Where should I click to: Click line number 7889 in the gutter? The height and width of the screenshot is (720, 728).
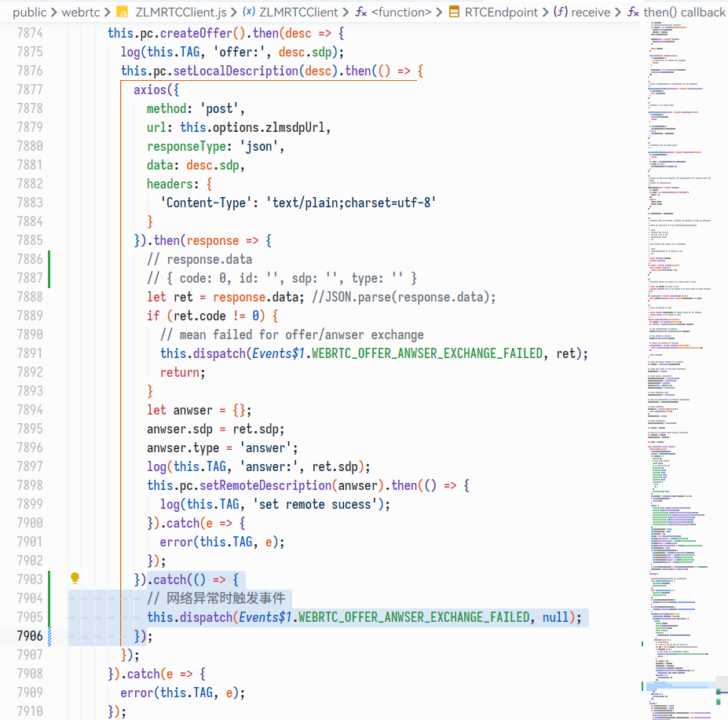(29, 316)
